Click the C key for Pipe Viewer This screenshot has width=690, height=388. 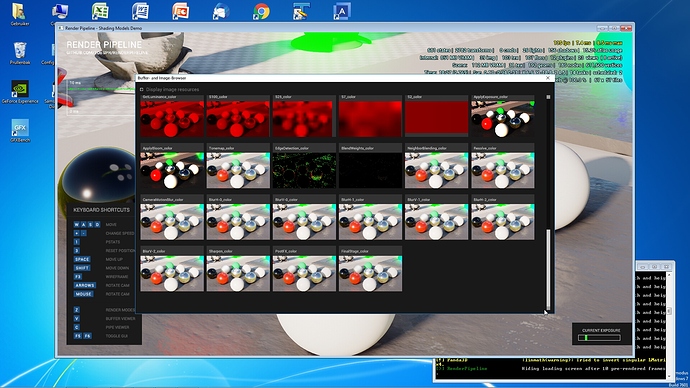click(77, 327)
